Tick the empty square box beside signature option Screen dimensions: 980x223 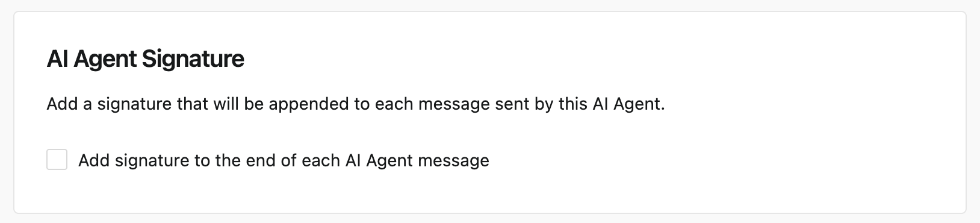tap(57, 160)
